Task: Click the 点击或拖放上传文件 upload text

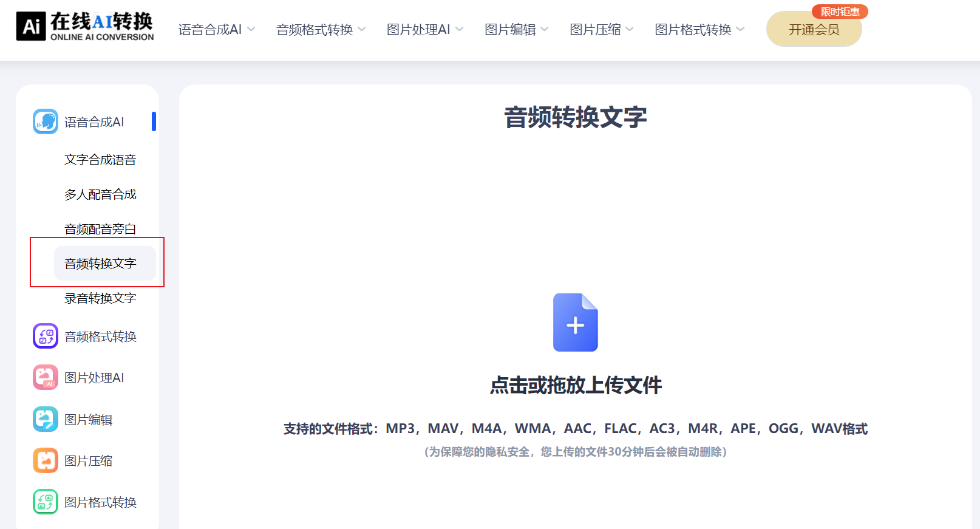Action: coord(576,385)
